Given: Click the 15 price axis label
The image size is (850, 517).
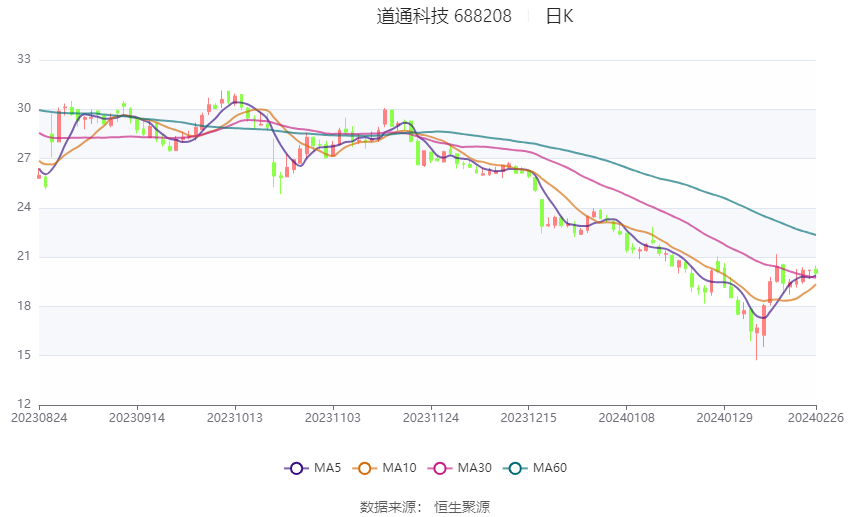Looking at the screenshot, I should click(x=24, y=355).
